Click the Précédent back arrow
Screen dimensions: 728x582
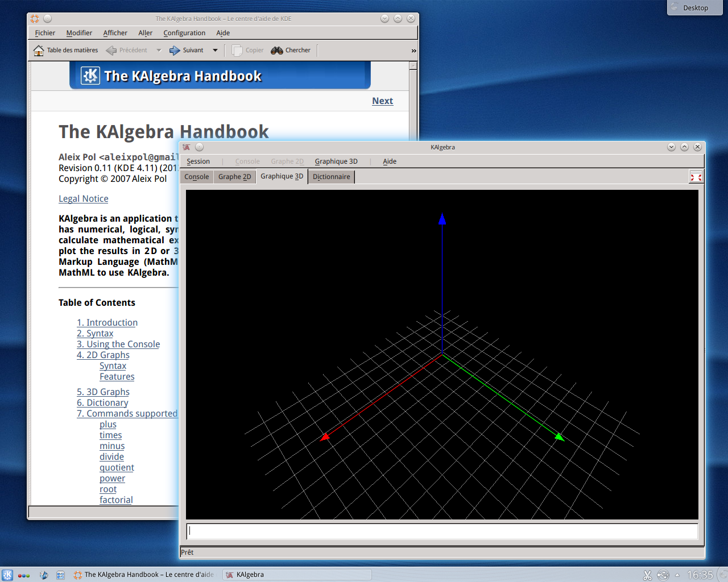pyautogui.click(x=111, y=51)
